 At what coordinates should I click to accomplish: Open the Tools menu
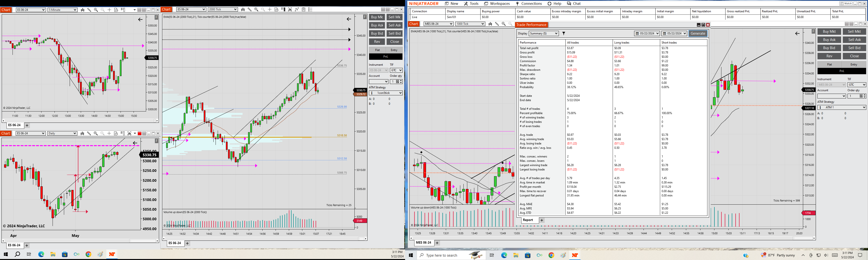point(471,4)
